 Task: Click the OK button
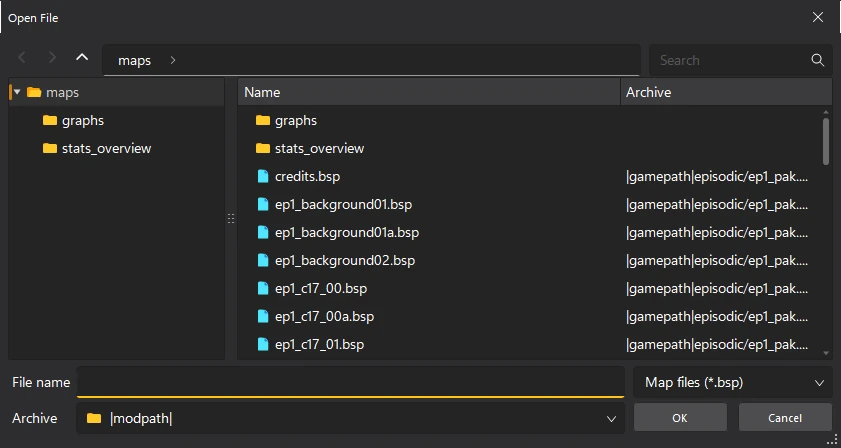click(x=680, y=418)
